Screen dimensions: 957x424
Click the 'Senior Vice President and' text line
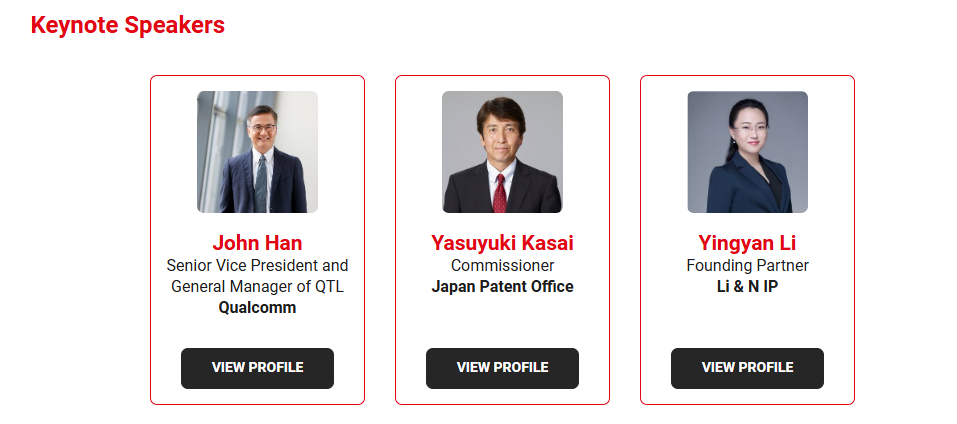click(x=257, y=266)
